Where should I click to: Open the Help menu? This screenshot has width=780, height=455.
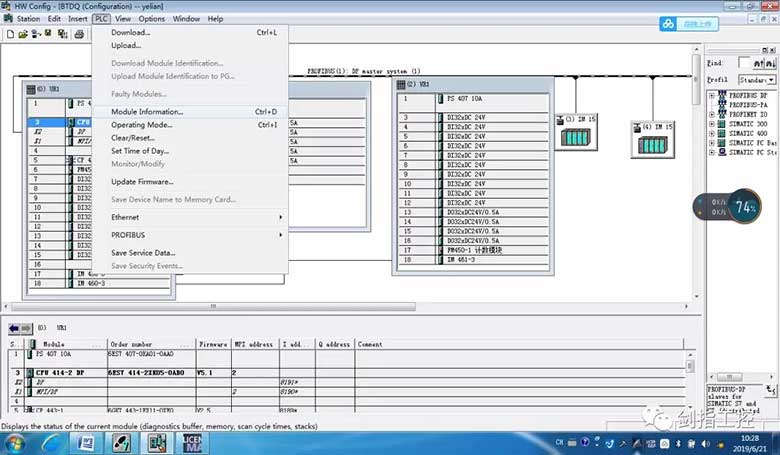(215, 18)
